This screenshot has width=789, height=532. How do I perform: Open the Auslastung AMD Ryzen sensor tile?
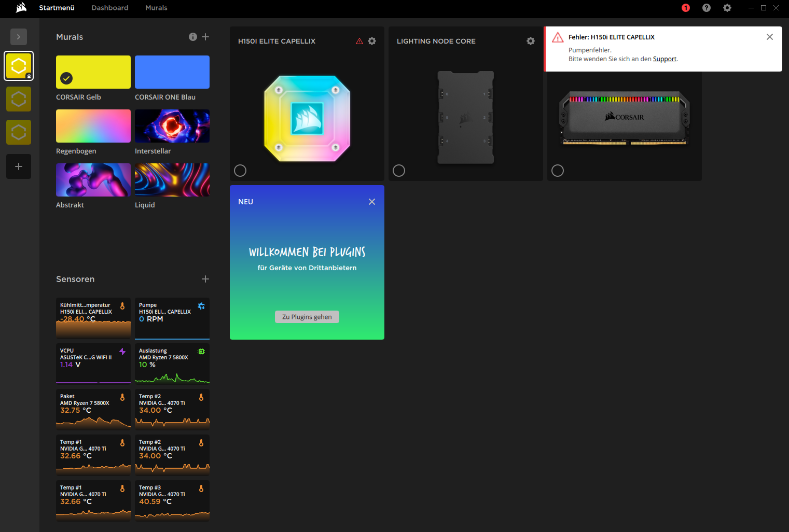[x=172, y=364]
